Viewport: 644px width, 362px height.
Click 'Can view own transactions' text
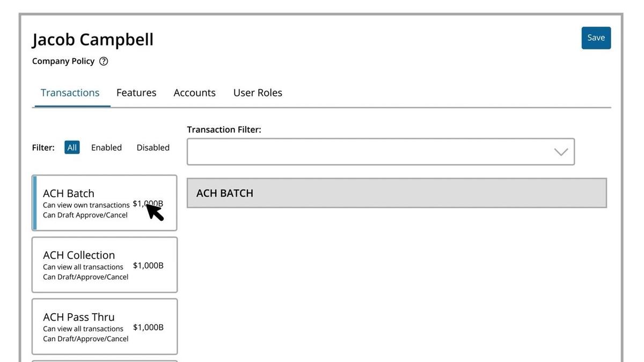tap(86, 205)
